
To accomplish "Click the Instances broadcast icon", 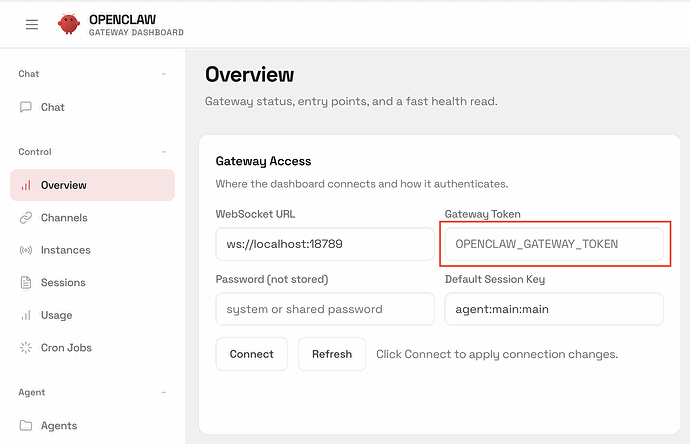I will (26, 250).
